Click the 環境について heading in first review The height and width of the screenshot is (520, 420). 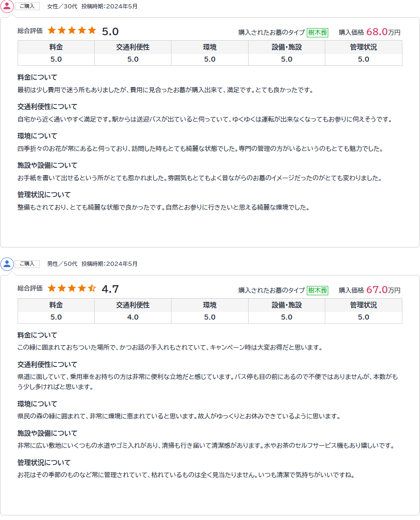pyautogui.click(x=37, y=136)
